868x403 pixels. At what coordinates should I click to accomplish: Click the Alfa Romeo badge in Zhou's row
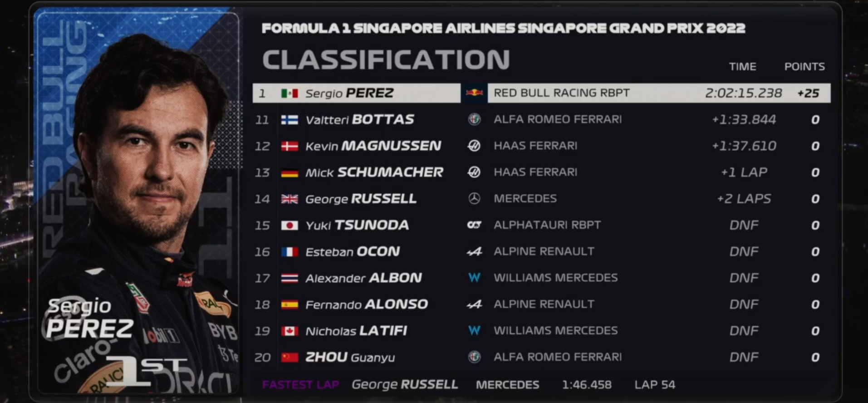(x=474, y=357)
